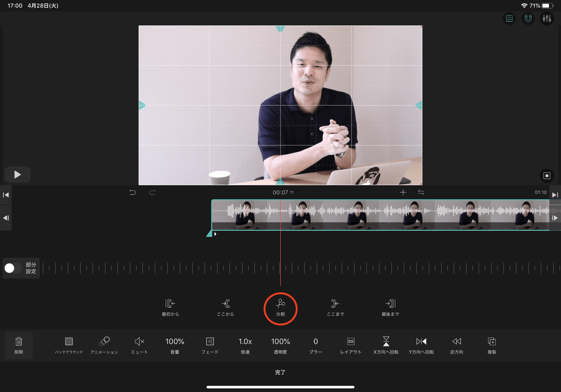Delete clip with 削除 trash icon
The width and height of the screenshot is (561, 392).
[x=19, y=345]
